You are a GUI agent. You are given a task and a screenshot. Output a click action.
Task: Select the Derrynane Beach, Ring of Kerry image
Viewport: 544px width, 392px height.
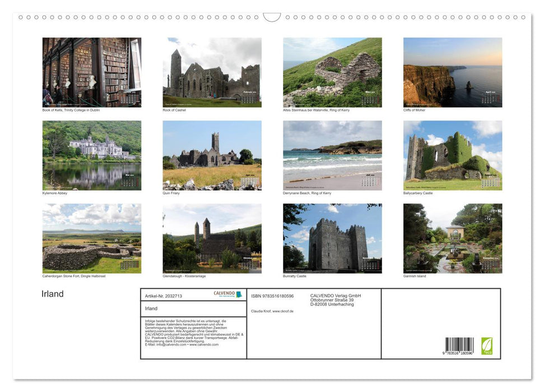[x=332, y=155]
